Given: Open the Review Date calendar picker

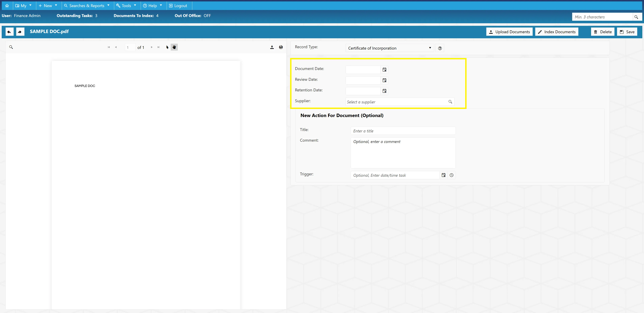Looking at the screenshot, I should click(384, 80).
